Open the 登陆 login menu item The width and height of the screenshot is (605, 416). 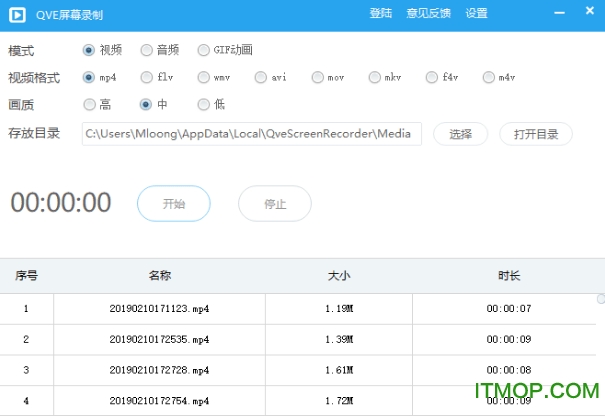[381, 13]
